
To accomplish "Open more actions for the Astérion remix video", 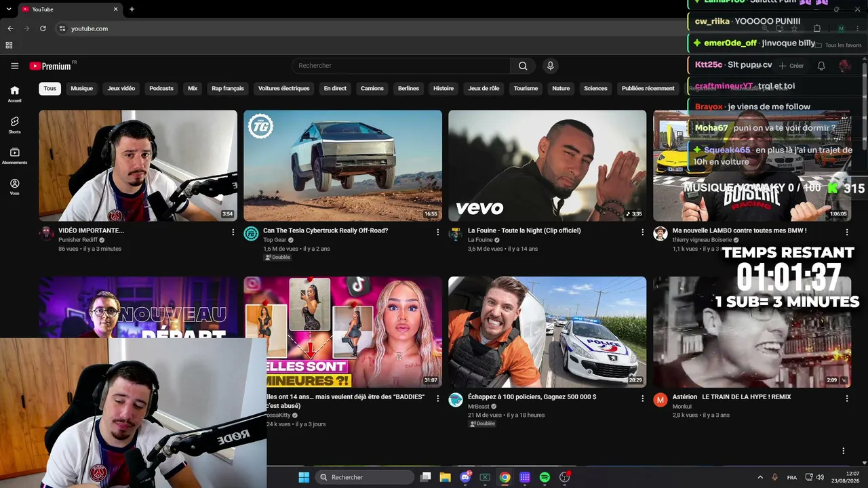I will pos(847,399).
